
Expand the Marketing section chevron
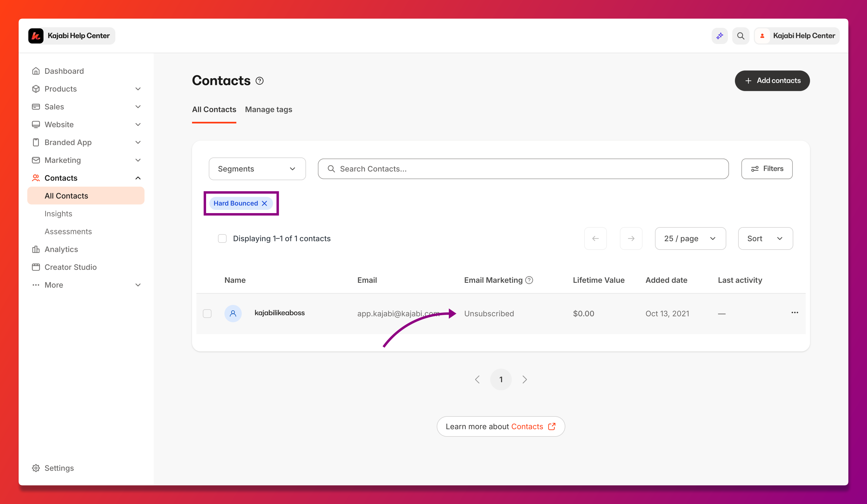click(138, 160)
